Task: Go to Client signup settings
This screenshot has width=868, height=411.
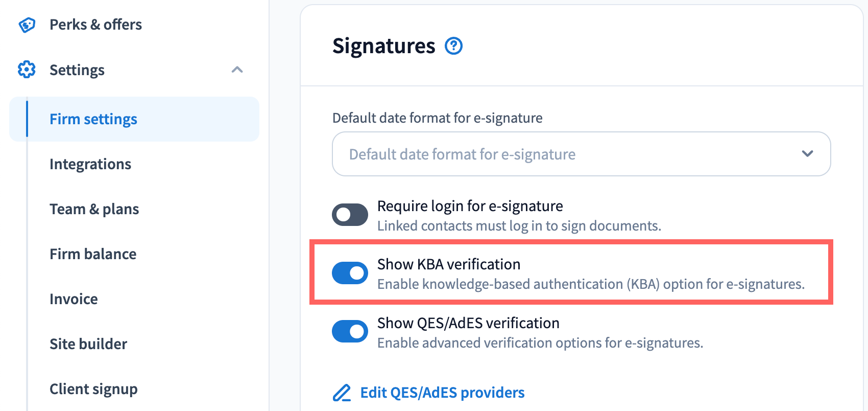Action: click(93, 389)
